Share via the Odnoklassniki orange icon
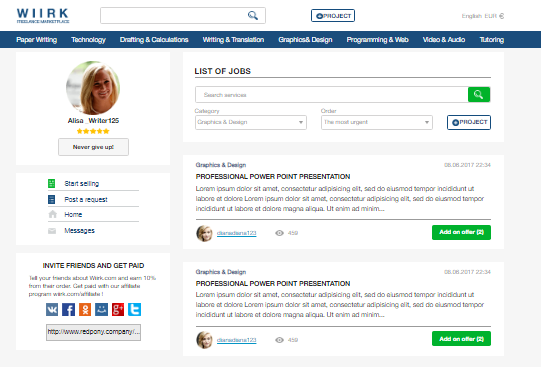The height and width of the screenshot is (367, 541). pyautogui.click(x=85, y=309)
